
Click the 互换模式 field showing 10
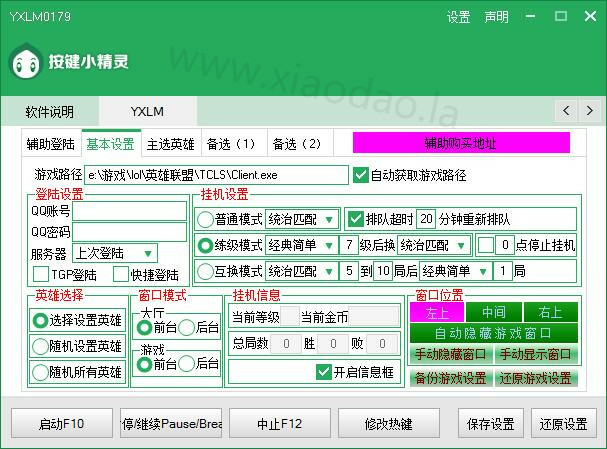click(383, 271)
